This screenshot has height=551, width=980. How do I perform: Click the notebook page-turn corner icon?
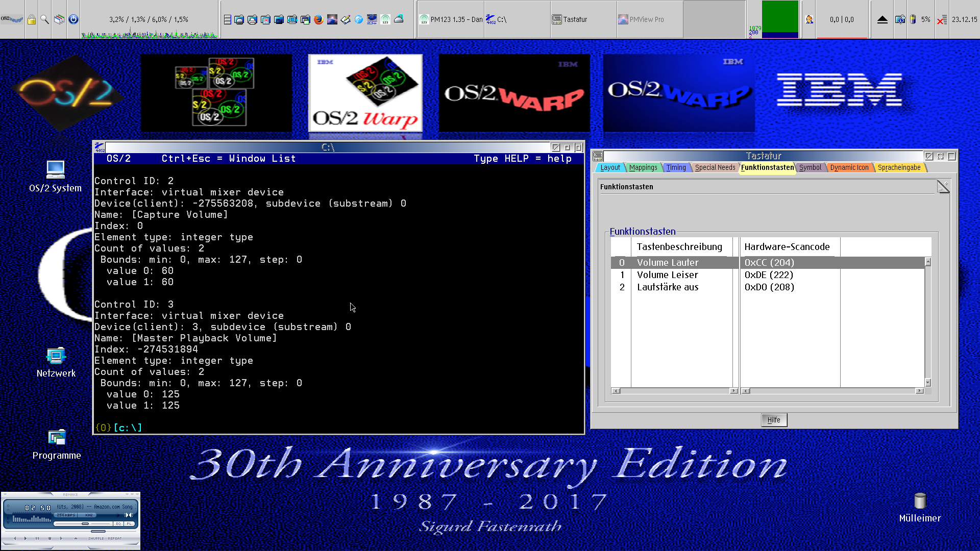(943, 186)
